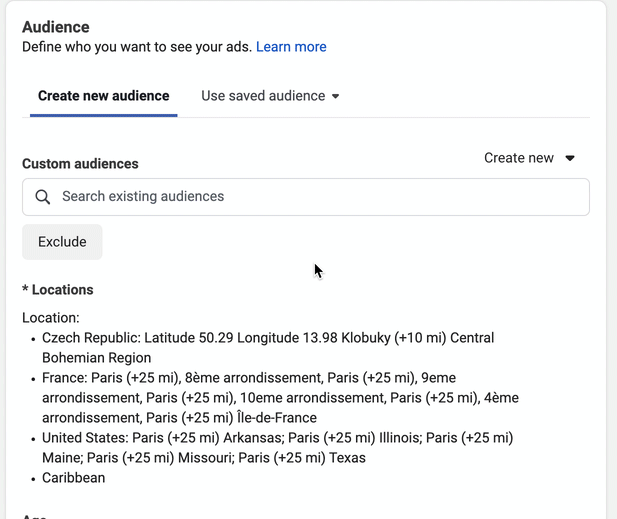Click the Audience section heading

(55, 27)
